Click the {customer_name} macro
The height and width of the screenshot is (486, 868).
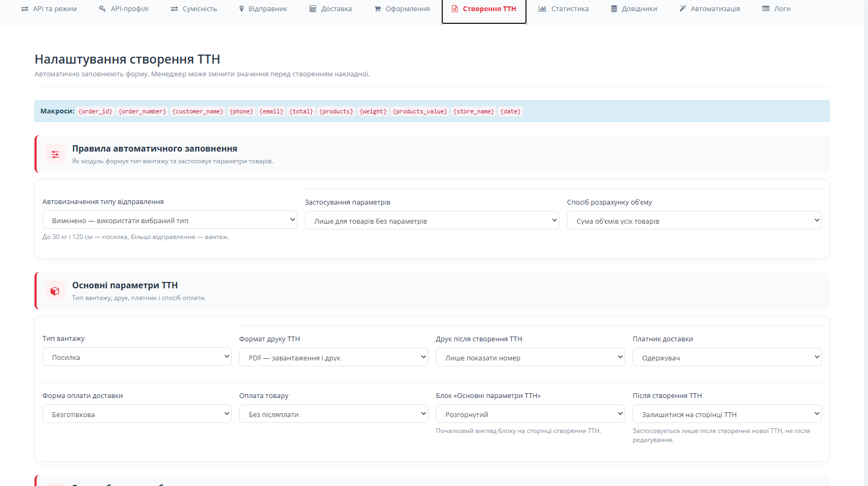(198, 111)
